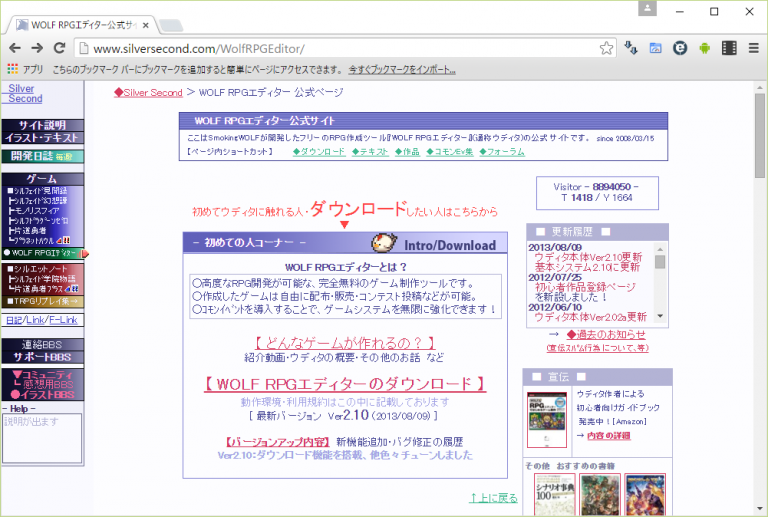Screen dimensions: 768x517
Task: Go back to the previous page
Action: coord(15,48)
